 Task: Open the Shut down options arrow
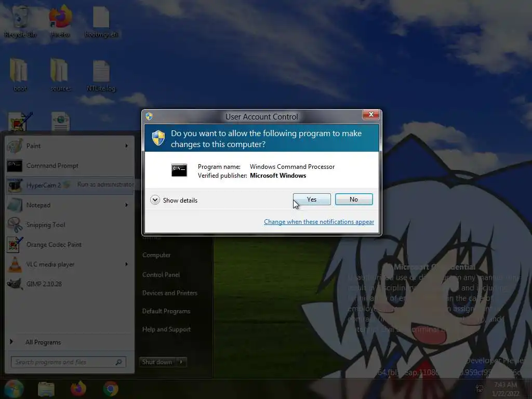(x=181, y=362)
